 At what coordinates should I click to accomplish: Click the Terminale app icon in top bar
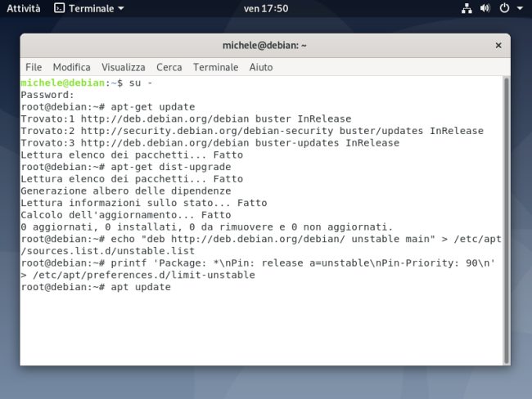tap(59, 8)
